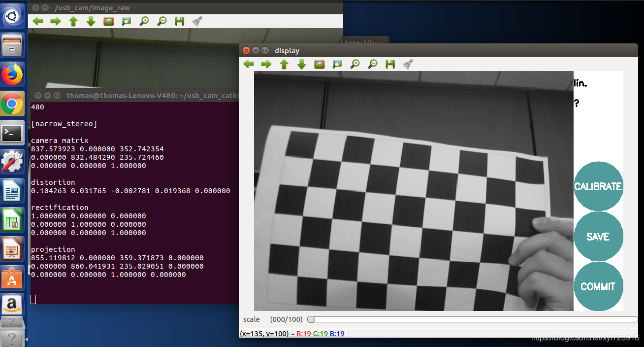This screenshot has height=347, width=644.
Task: Click the COMMIT round button
Action: pyautogui.click(x=598, y=286)
